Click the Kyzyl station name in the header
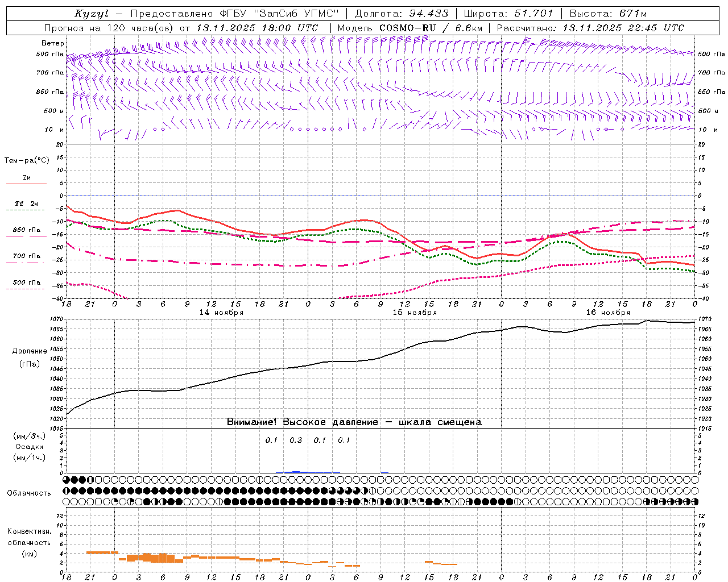The image size is (728, 582). click(x=91, y=14)
